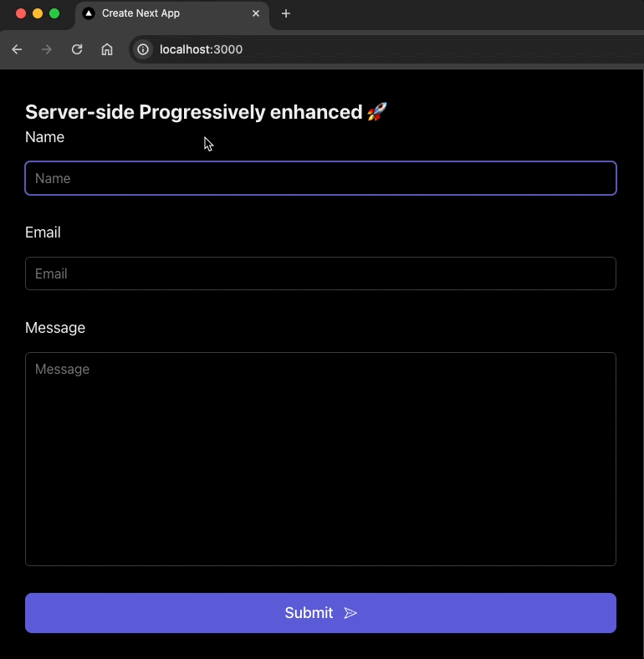Click the rocket emoji in the heading
Image resolution: width=644 pixels, height=659 pixels.
[x=377, y=112]
